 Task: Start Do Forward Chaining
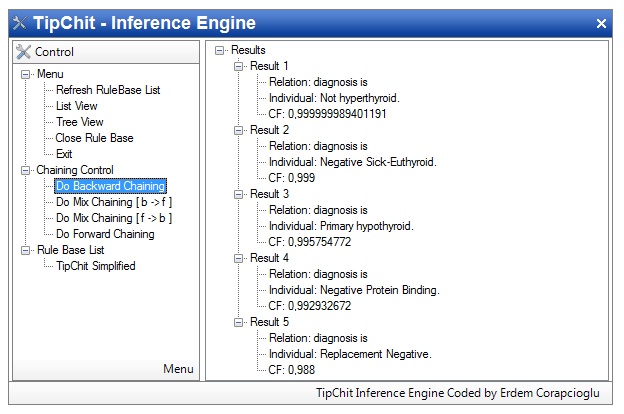(105, 234)
